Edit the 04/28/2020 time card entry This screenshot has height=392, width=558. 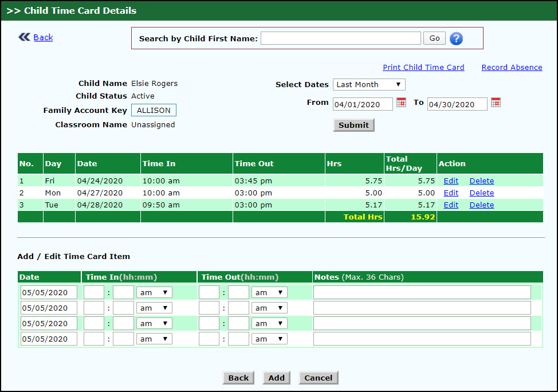click(x=450, y=205)
